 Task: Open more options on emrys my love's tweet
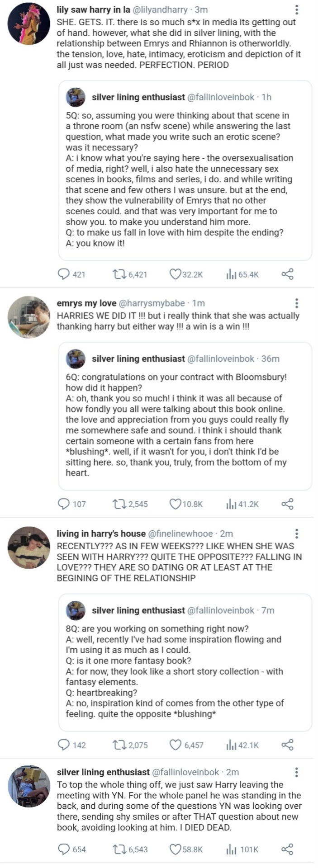click(x=296, y=303)
